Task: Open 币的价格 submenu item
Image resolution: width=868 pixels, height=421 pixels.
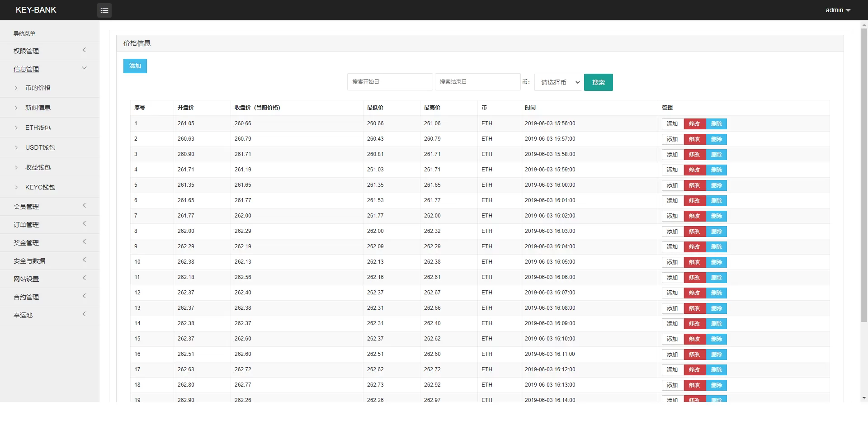Action: pyautogui.click(x=38, y=88)
